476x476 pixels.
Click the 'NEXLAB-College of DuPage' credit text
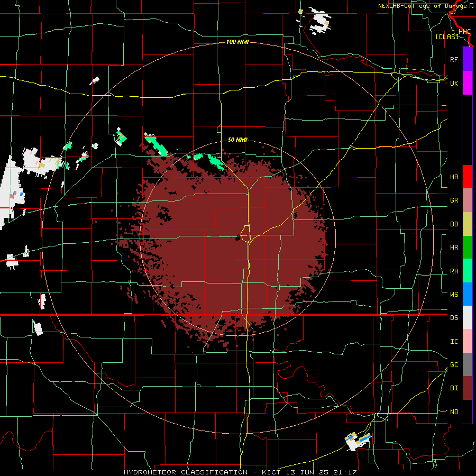click(x=423, y=6)
